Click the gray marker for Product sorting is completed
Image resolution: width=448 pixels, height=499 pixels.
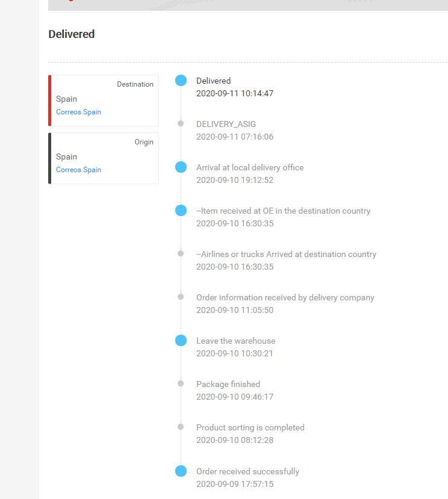[181, 427]
